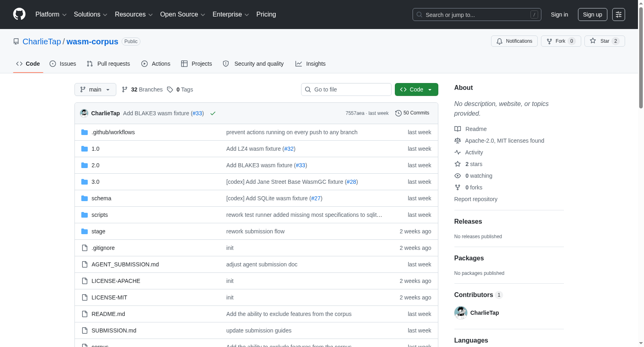Screen dimensions: 644x347
Task: Select the Code tab
Action: [28, 64]
